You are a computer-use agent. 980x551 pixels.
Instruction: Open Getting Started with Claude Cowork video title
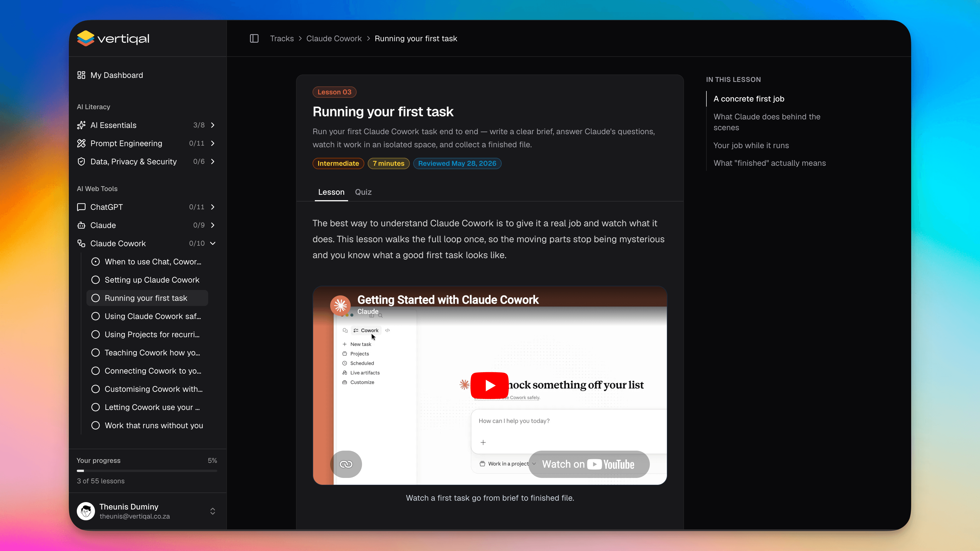tap(448, 300)
